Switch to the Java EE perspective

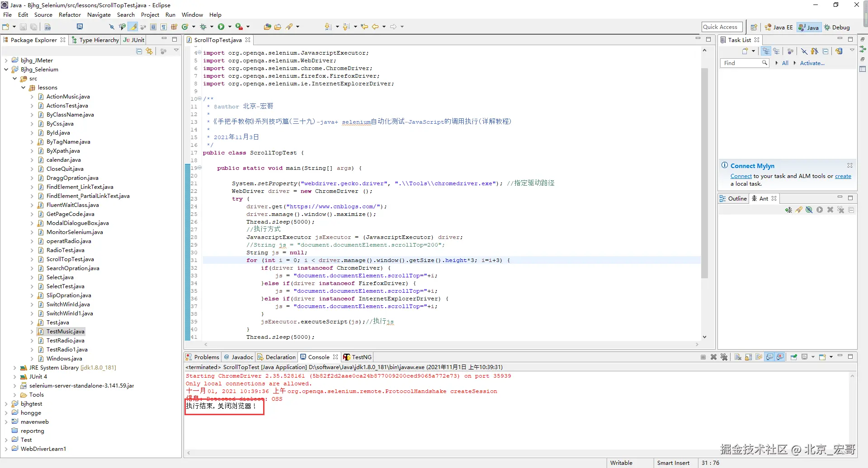pyautogui.click(x=779, y=28)
